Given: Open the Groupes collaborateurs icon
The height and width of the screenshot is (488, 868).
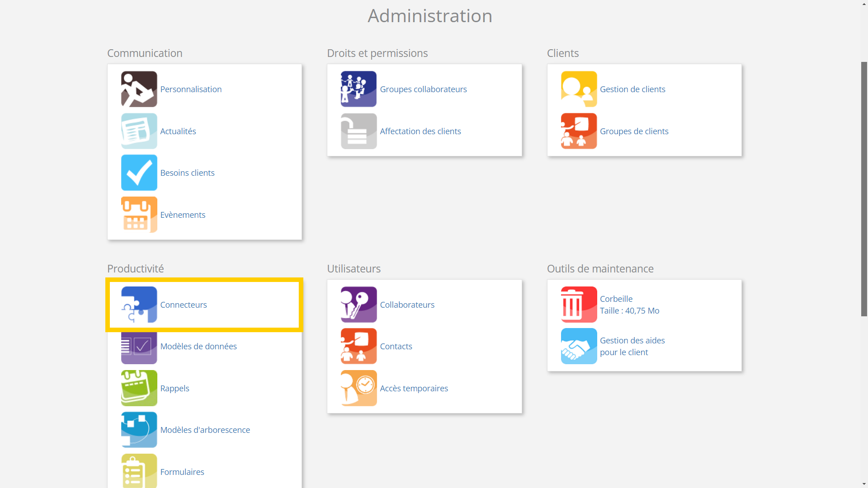Looking at the screenshot, I should (359, 89).
